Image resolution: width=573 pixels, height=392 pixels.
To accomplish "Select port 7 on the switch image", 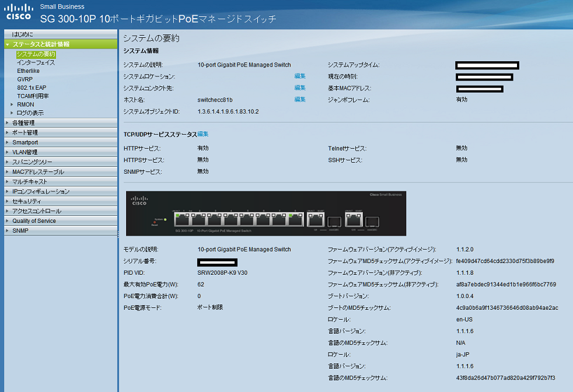I will pyautogui.click(x=278, y=219).
